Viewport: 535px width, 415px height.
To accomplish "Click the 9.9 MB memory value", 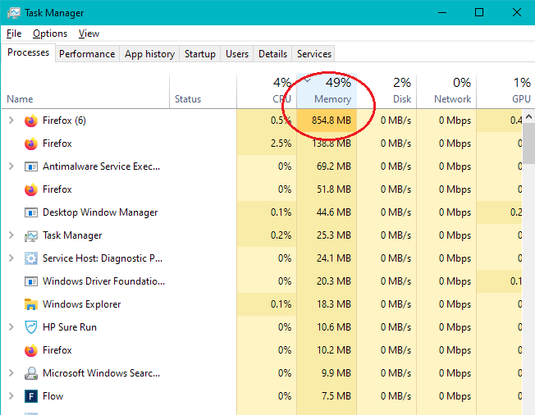I will click(336, 373).
